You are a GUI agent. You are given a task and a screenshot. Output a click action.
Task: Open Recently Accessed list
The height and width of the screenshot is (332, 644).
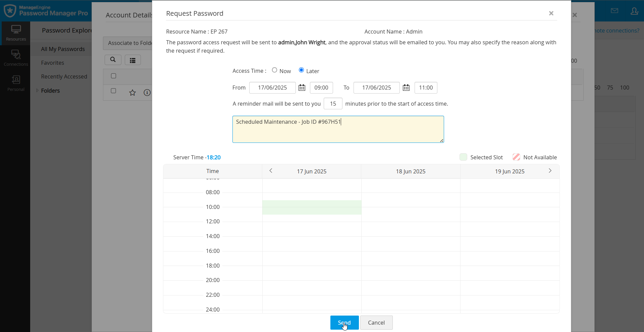[x=64, y=76]
